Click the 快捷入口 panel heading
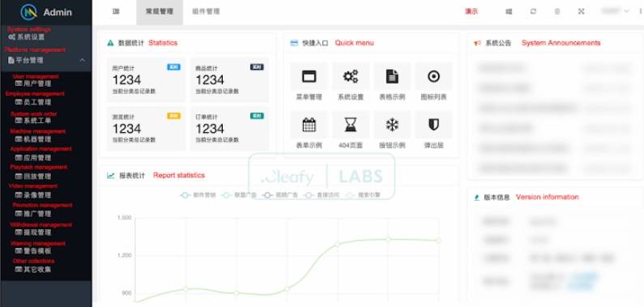This screenshot has width=644, height=307. [315, 43]
